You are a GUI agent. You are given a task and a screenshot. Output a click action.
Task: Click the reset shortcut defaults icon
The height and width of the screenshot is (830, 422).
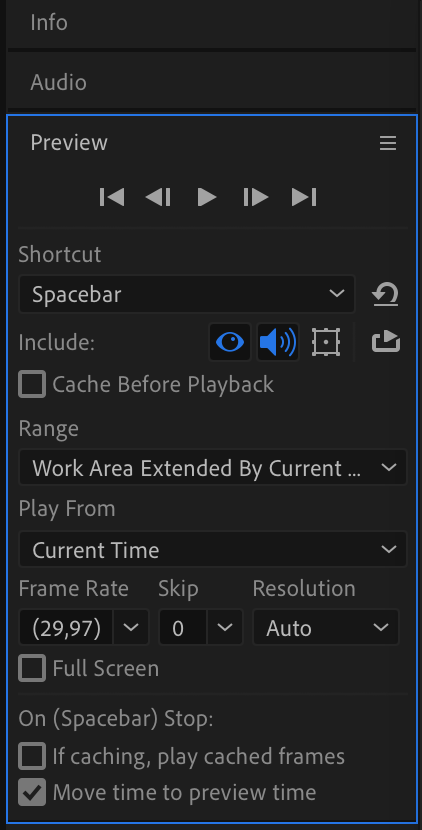pyautogui.click(x=385, y=294)
